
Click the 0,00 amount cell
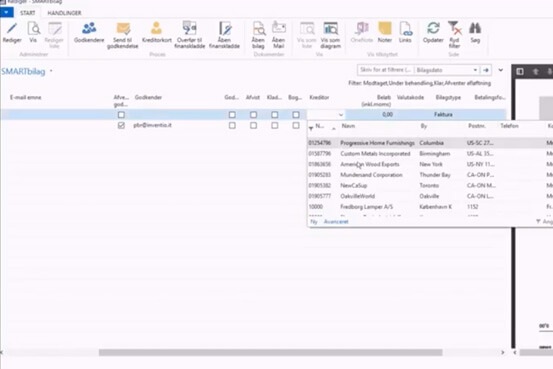tap(387, 115)
